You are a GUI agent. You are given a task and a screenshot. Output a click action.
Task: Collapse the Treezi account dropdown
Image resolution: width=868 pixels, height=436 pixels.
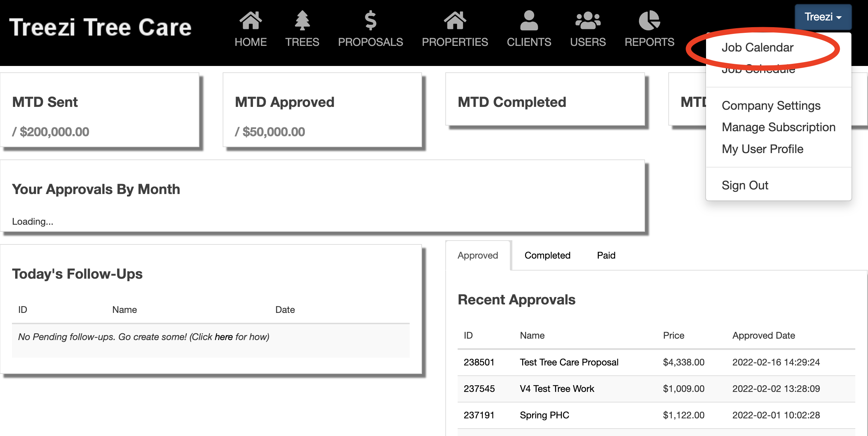[823, 17]
